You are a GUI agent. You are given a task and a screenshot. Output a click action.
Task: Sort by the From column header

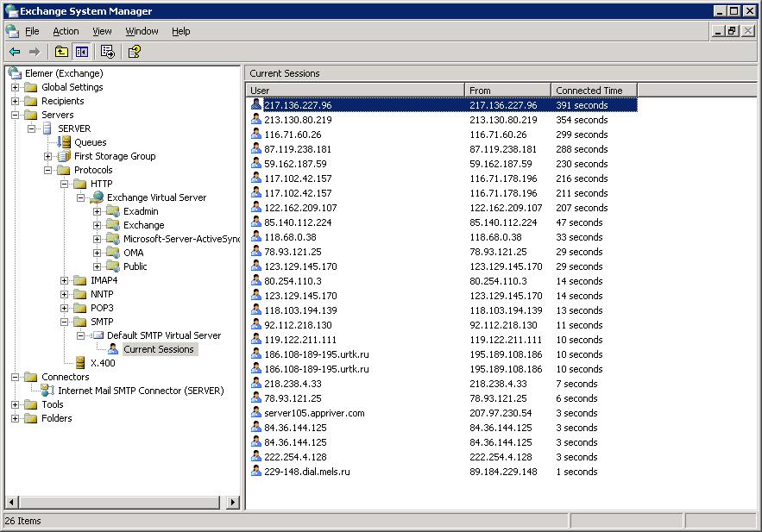507,91
